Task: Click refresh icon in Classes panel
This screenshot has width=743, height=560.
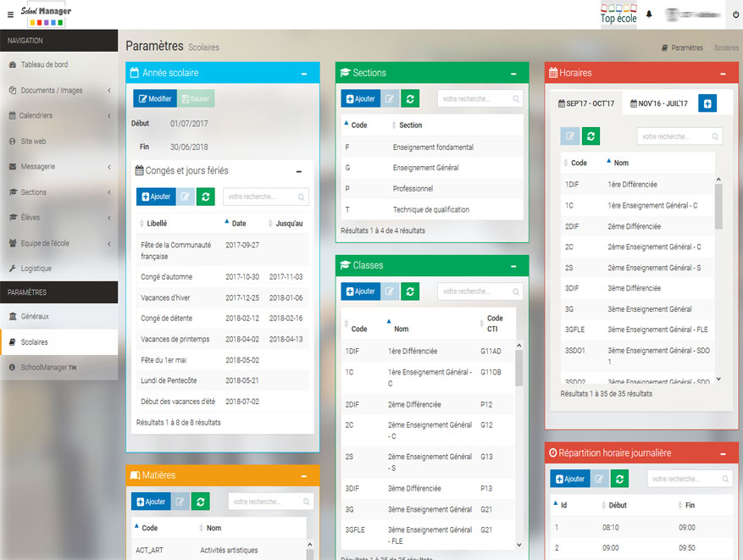Action: pyautogui.click(x=410, y=291)
